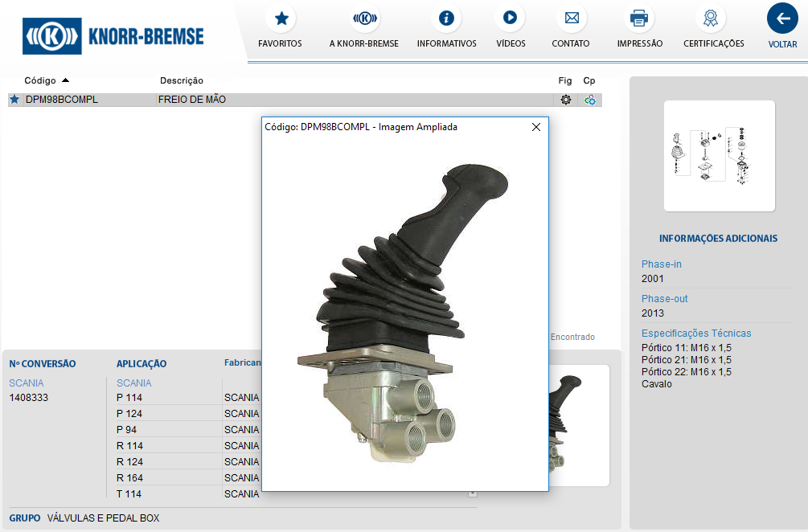
Task: Click the Informativos info icon
Action: pyautogui.click(x=446, y=18)
